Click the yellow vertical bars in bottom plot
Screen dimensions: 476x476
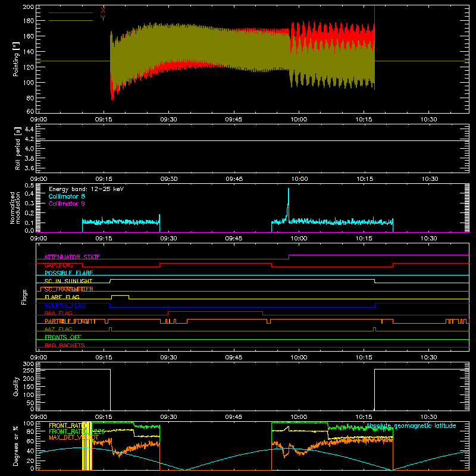pos(87,446)
